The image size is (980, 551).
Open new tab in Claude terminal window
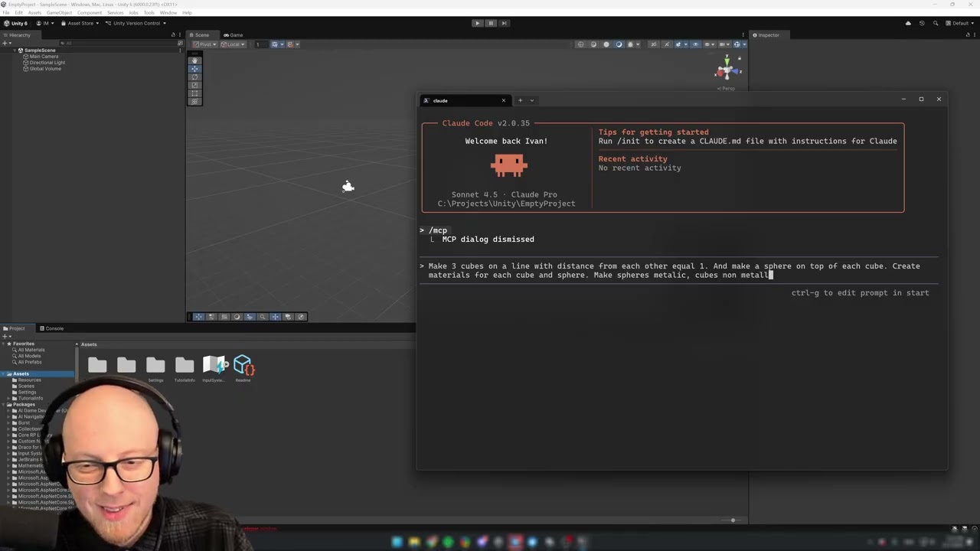[x=520, y=100]
